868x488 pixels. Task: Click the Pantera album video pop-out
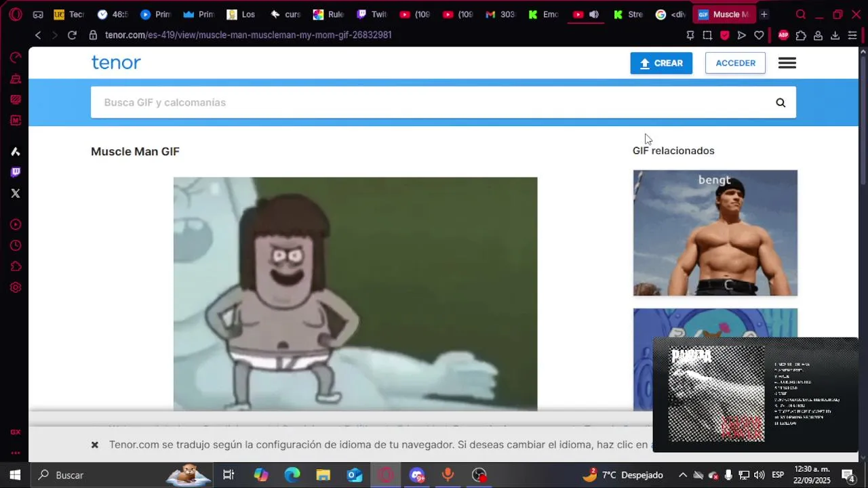pyautogui.click(x=755, y=394)
